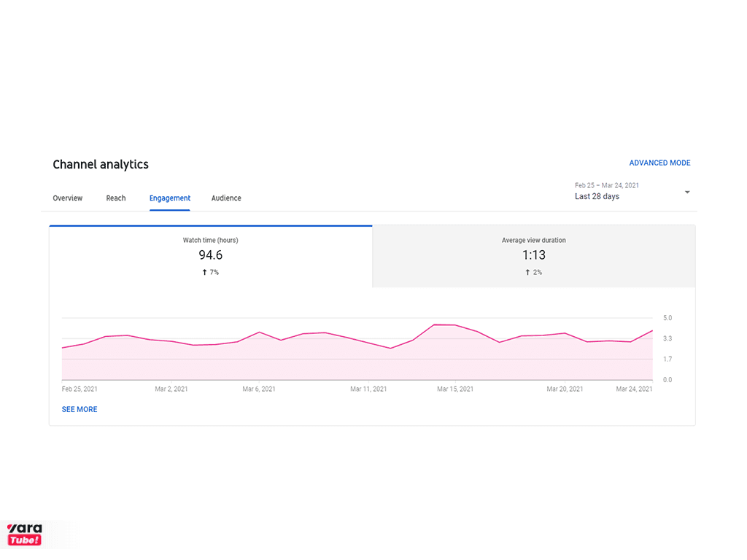The image size is (747, 560).
Task: Open the Overview tab
Action: pyautogui.click(x=67, y=198)
